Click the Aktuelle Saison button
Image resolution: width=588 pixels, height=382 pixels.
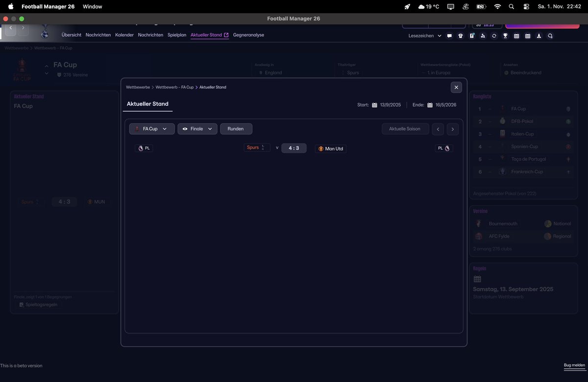pos(405,129)
